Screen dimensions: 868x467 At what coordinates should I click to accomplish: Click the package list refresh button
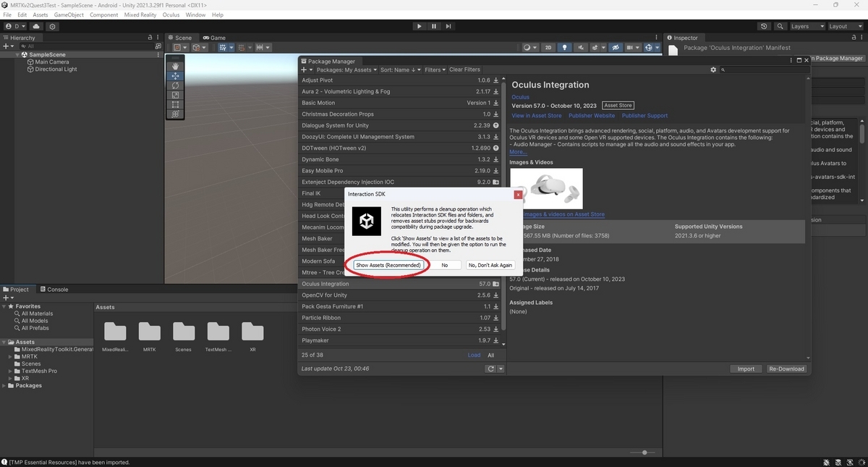click(491, 369)
